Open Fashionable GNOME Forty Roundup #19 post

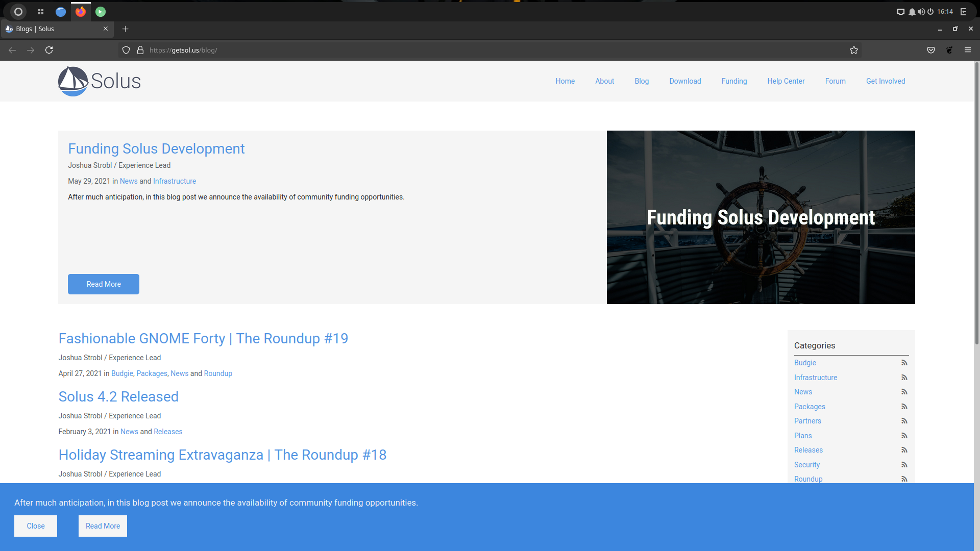tap(203, 338)
